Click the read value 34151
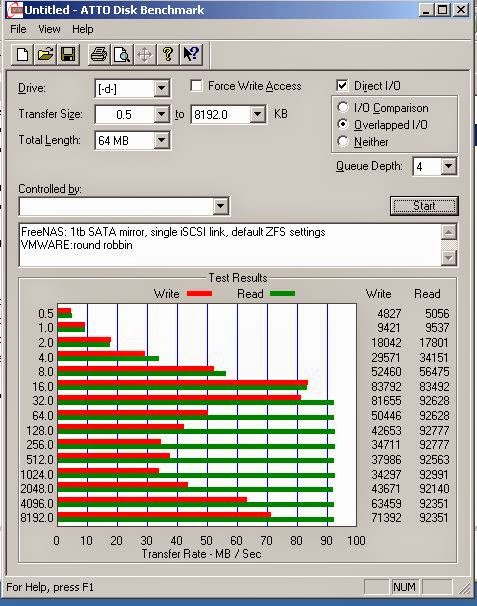The height and width of the screenshot is (606, 477). click(434, 357)
